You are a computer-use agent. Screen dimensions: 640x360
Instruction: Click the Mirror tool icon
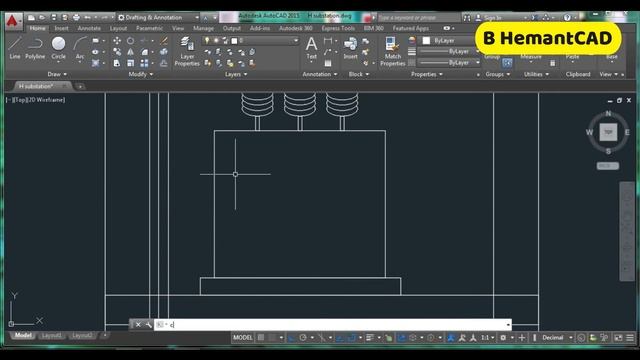pos(130,52)
